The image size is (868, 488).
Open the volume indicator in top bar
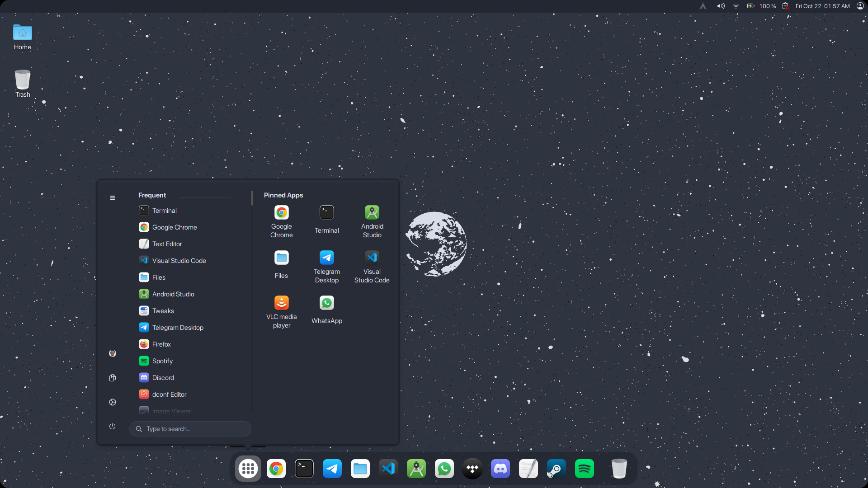click(x=721, y=6)
